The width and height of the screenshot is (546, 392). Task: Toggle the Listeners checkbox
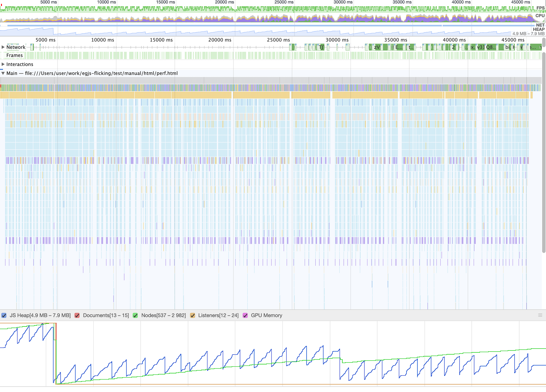tap(192, 316)
